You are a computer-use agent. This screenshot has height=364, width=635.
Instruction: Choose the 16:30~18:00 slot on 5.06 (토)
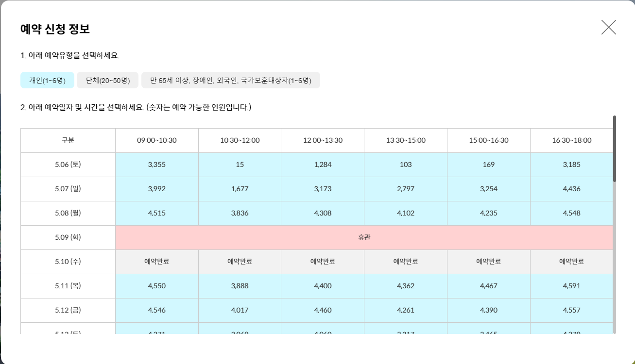pos(571,164)
